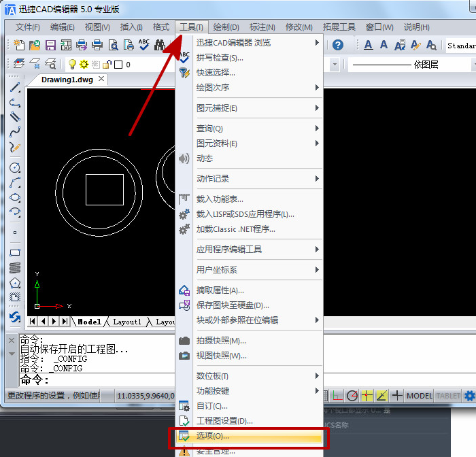
Task: Toggle MODEL/paper space in status bar
Action: pyautogui.click(x=419, y=396)
